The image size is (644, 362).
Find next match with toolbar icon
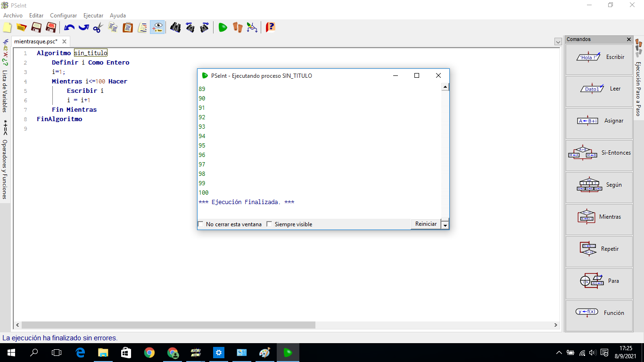(204, 27)
